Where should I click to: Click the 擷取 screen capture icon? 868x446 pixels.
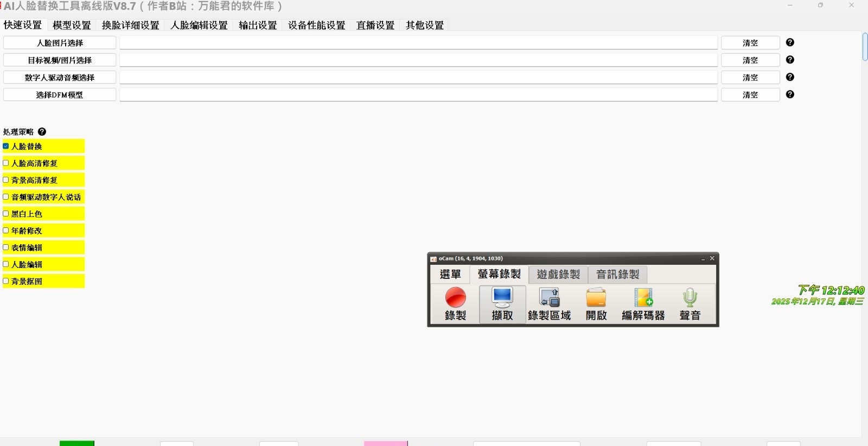[x=502, y=298]
